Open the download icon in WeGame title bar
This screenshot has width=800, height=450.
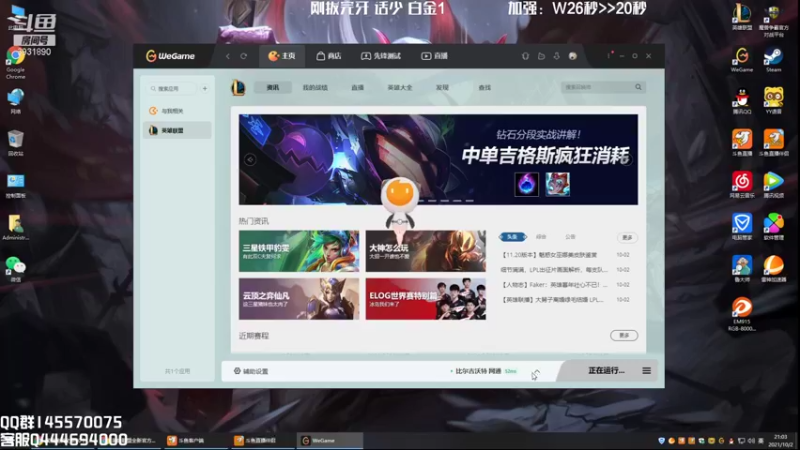pos(557,56)
